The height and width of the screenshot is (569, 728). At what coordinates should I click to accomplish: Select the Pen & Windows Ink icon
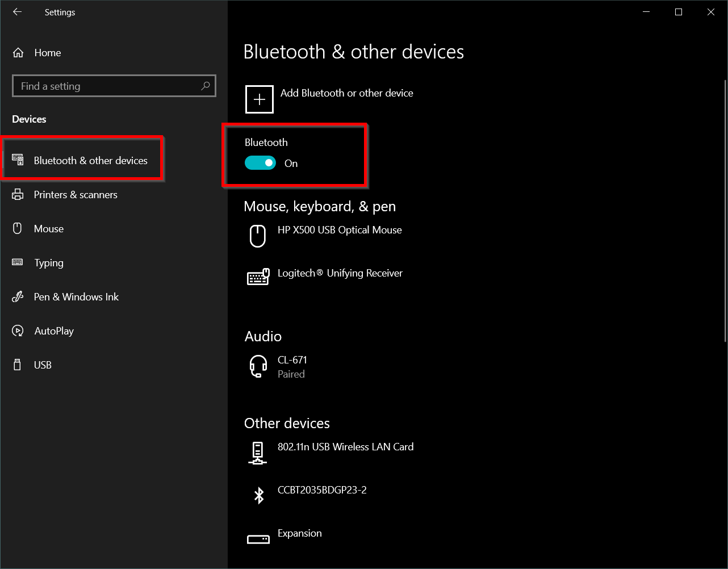(x=18, y=296)
